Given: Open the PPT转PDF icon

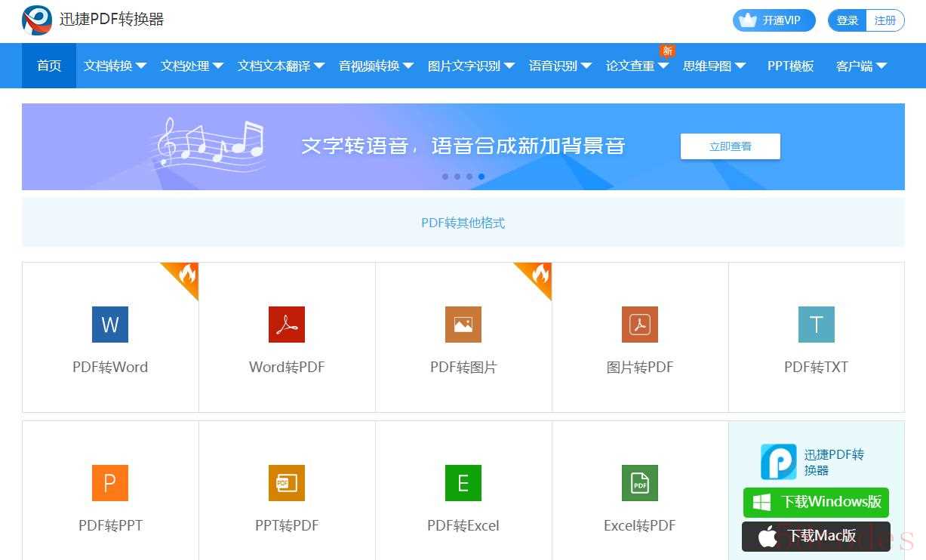Looking at the screenshot, I should tap(287, 483).
